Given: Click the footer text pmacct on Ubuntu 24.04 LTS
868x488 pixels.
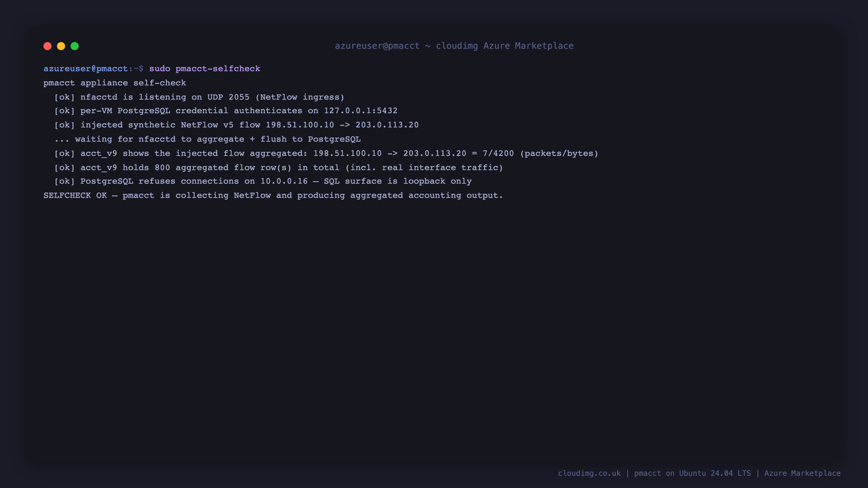Looking at the screenshot, I should click(x=692, y=473).
